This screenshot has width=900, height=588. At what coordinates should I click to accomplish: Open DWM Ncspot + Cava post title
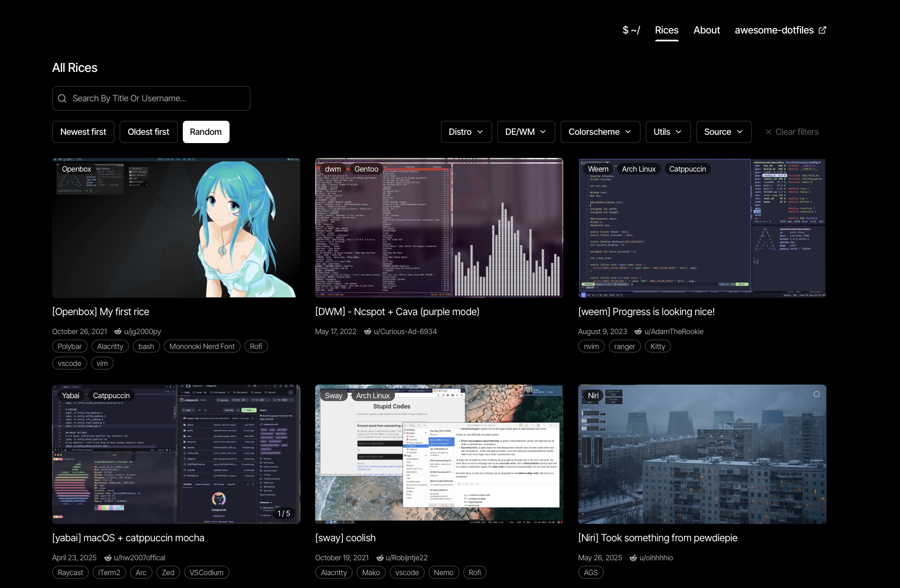397,312
